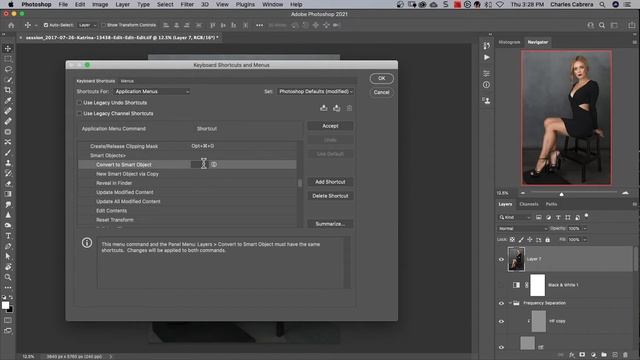
Task: Open the Layer menu
Action: 122,4
